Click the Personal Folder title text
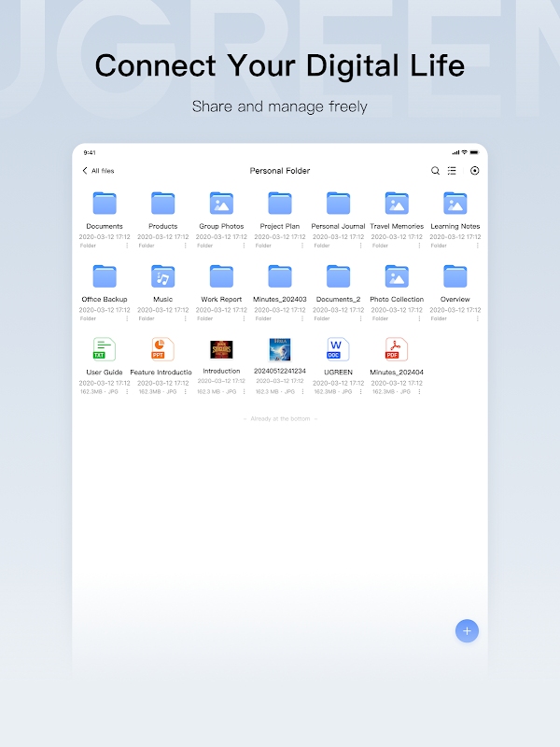The image size is (560, 747). (280, 171)
